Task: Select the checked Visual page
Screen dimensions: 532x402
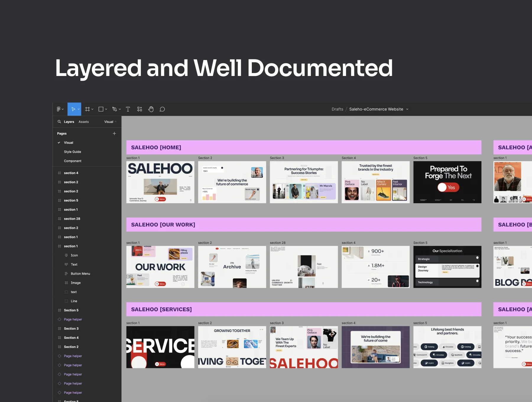Action: [x=69, y=142]
